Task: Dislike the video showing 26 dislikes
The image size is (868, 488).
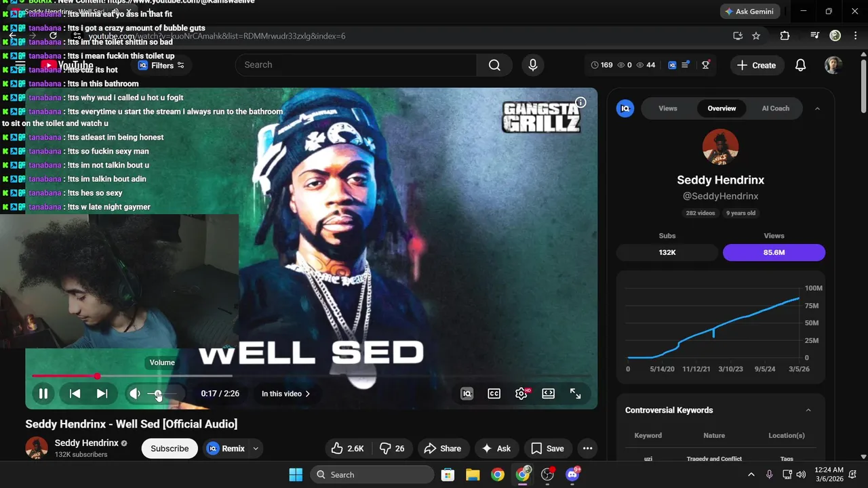Action: coord(392,449)
